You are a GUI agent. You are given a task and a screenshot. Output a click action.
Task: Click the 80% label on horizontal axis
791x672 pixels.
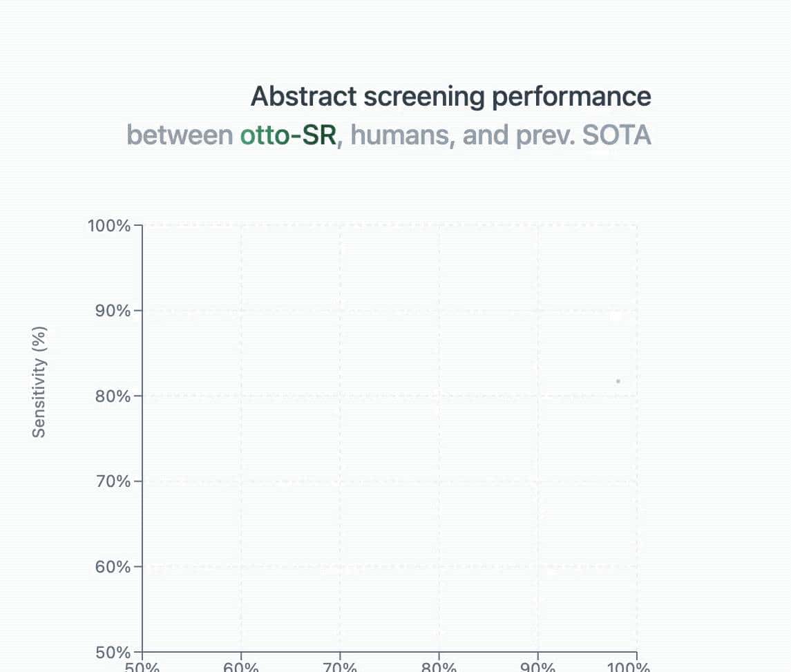439,668
